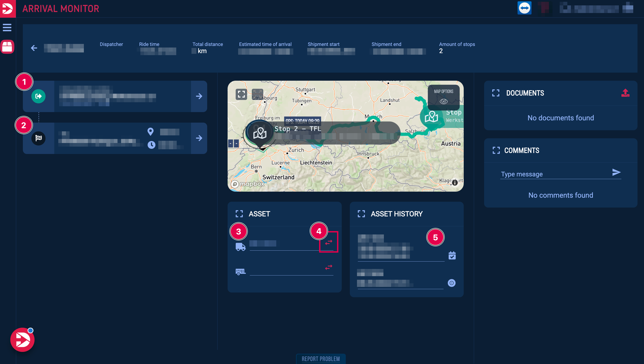Click the trailer icon in the Asset panel
The width and height of the screenshot is (644, 364).
[240, 271]
